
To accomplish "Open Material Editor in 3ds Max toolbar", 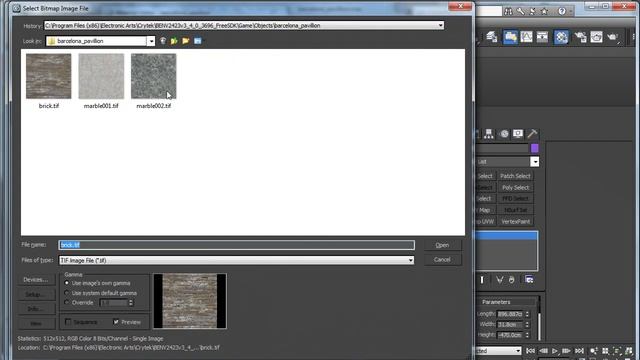I will click(561, 37).
